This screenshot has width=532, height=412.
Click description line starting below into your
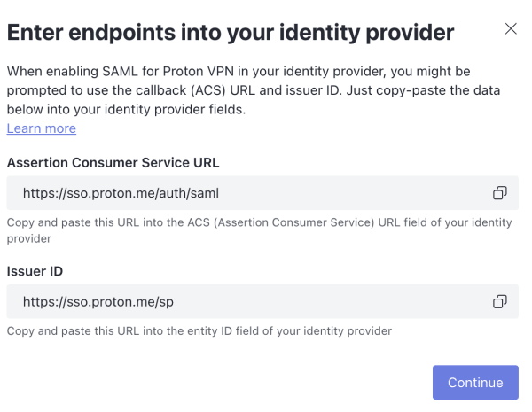pos(126,110)
